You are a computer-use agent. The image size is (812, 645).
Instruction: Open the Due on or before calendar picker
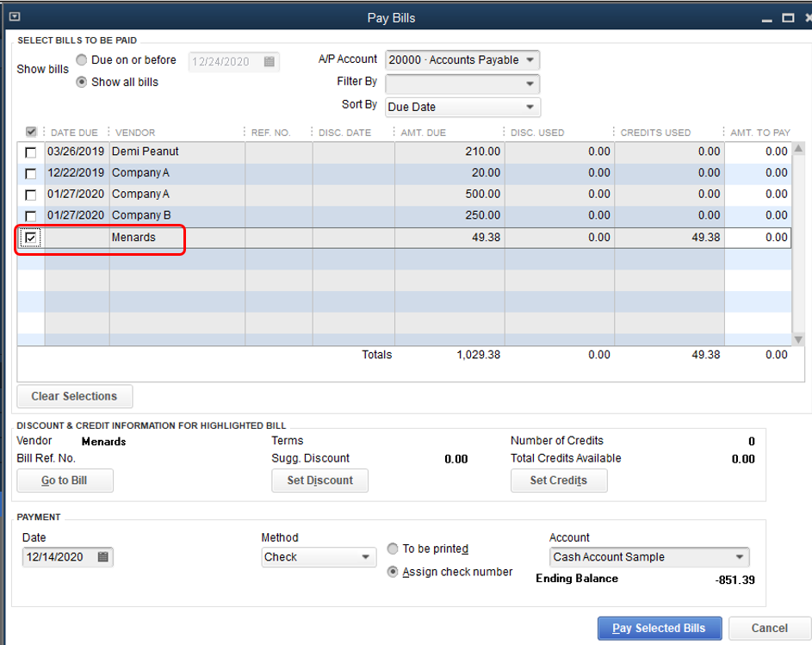coord(269,62)
